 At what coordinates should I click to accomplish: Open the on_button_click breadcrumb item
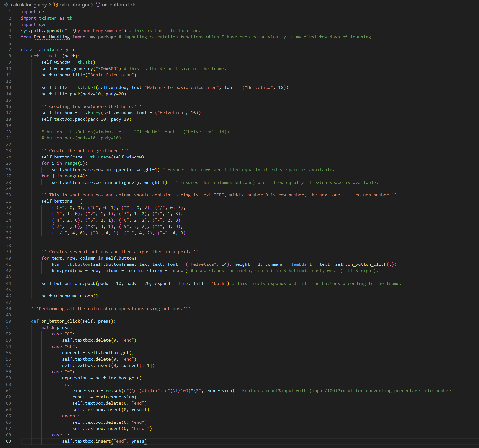click(118, 5)
